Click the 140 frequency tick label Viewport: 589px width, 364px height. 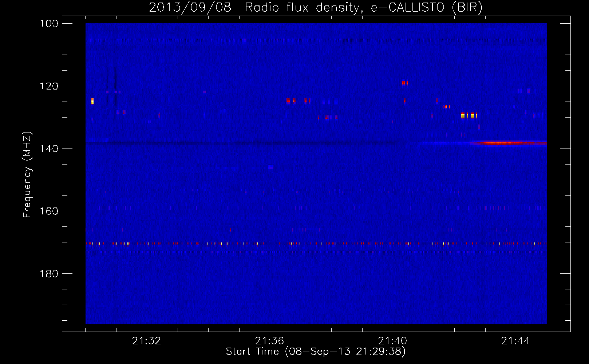point(49,149)
